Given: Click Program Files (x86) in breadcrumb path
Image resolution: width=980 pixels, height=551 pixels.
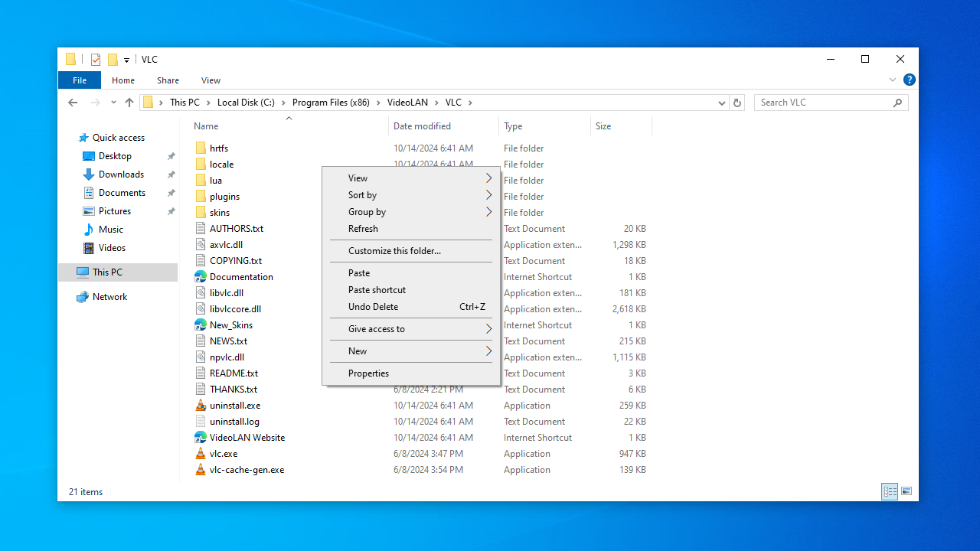Looking at the screenshot, I should [331, 103].
